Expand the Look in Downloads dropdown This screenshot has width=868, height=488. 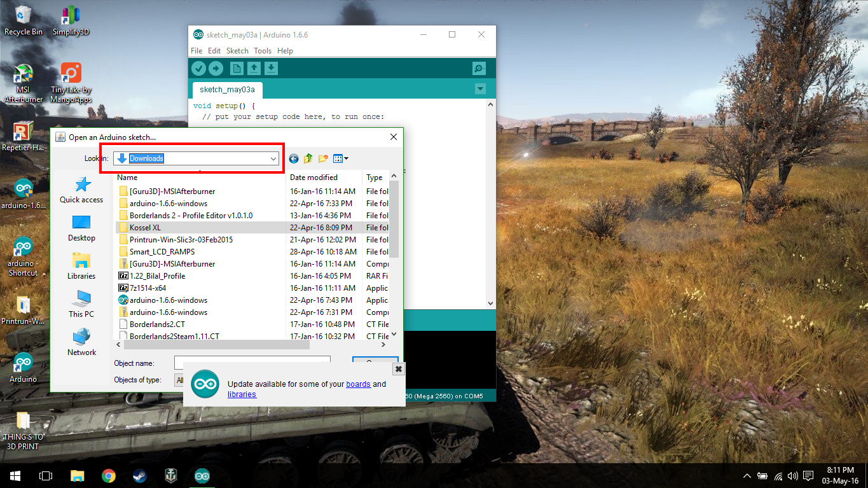[x=273, y=158]
